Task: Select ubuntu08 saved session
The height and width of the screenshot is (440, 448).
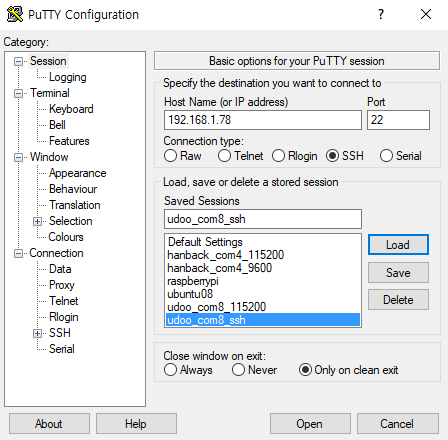Action: coord(263,294)
